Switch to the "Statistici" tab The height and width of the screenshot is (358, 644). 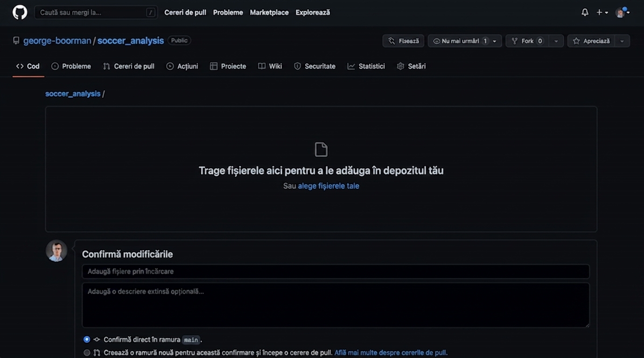pos(366,66)
